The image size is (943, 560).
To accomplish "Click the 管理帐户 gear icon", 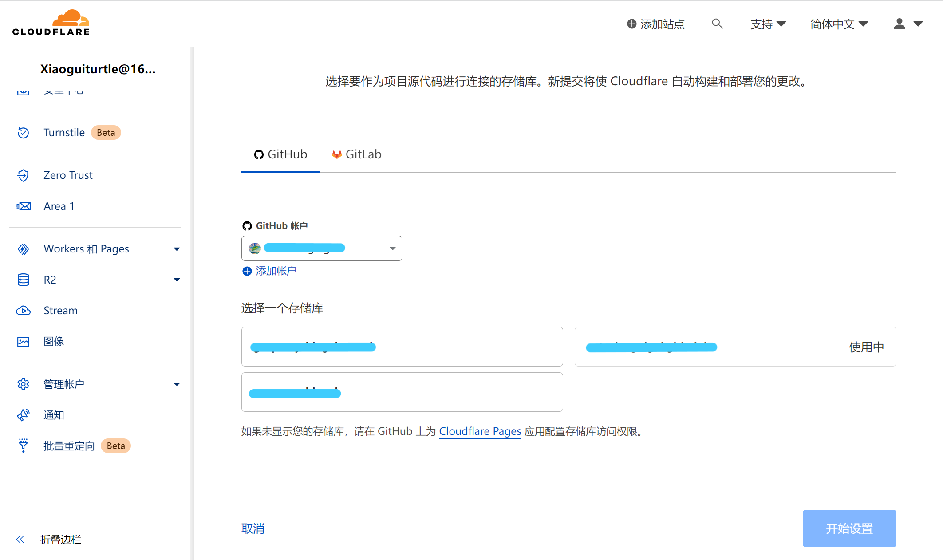I will tap(23, 384).
